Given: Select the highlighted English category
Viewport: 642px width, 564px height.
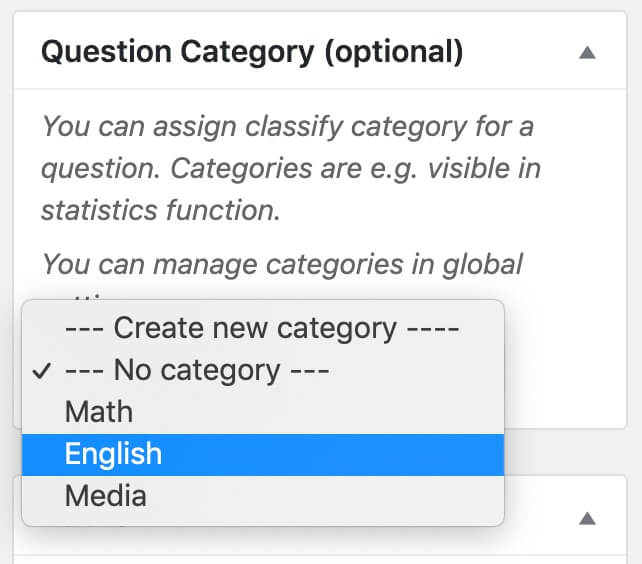Looking at the screenshot, I should point(113,454).
